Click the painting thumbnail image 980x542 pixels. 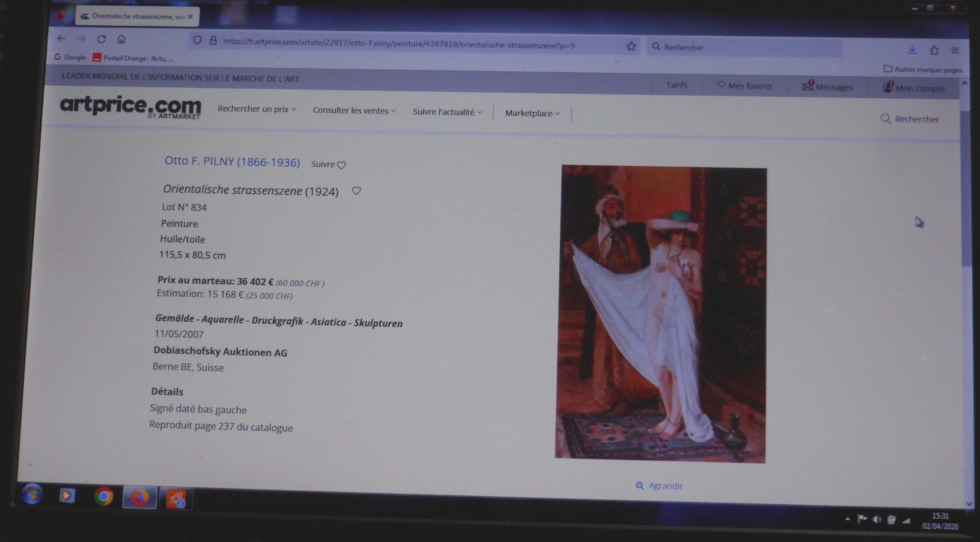tap(661, 314)
